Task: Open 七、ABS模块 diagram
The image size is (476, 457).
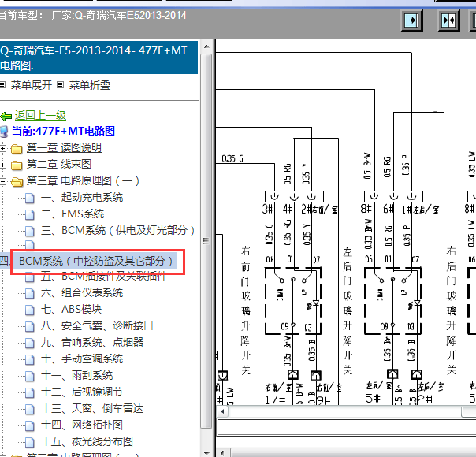Action: click(72, 309)
